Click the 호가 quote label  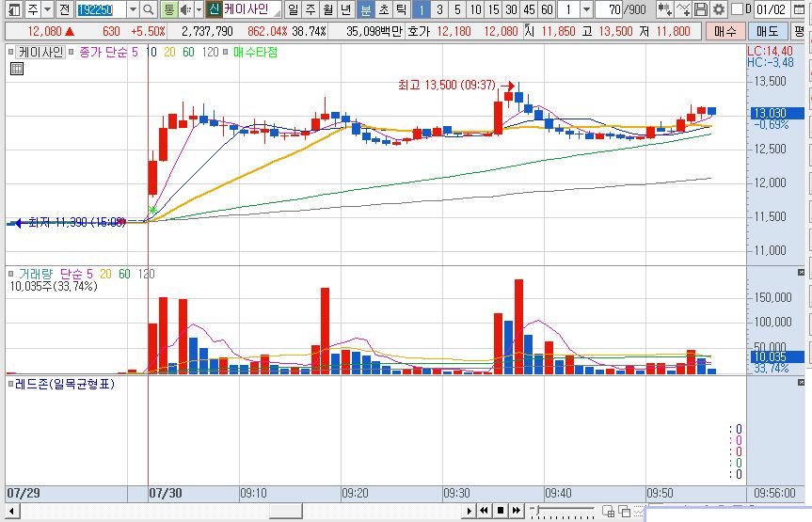coord(419,32)
